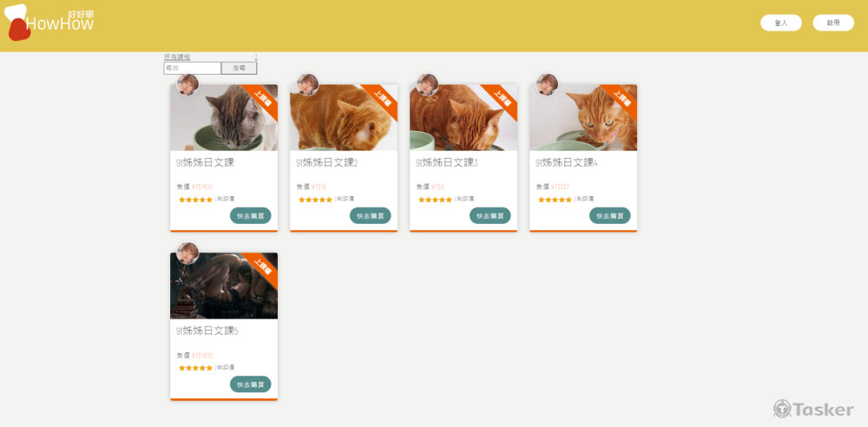Screen dimensions: 868x427
Task: Click the 搜尋 search button
Action: tap(240, 68)
